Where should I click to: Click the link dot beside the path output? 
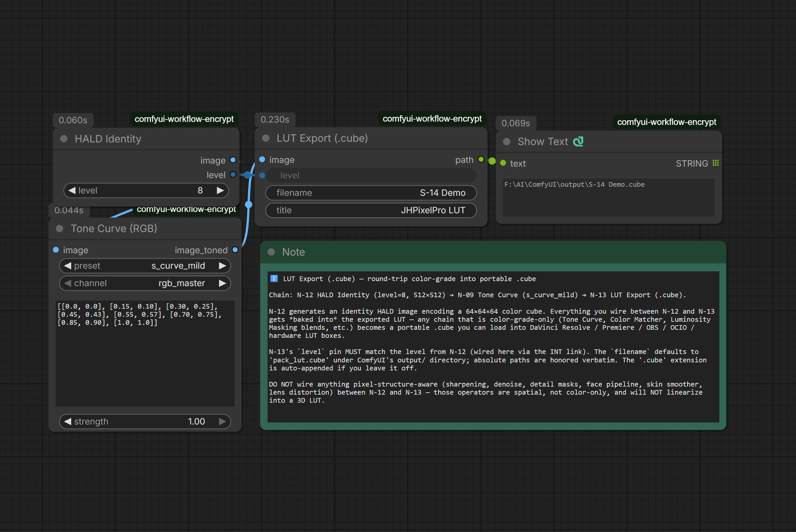492,161
